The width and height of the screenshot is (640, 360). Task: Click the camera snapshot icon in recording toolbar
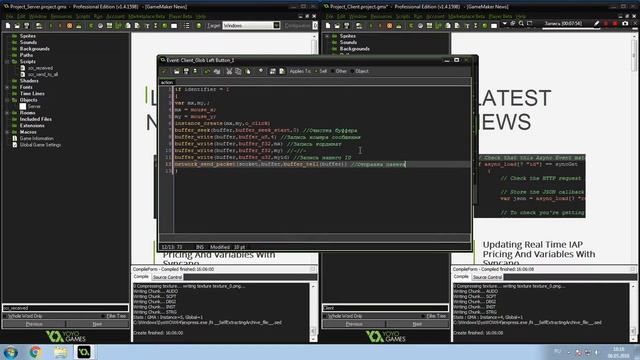(625, 24)
